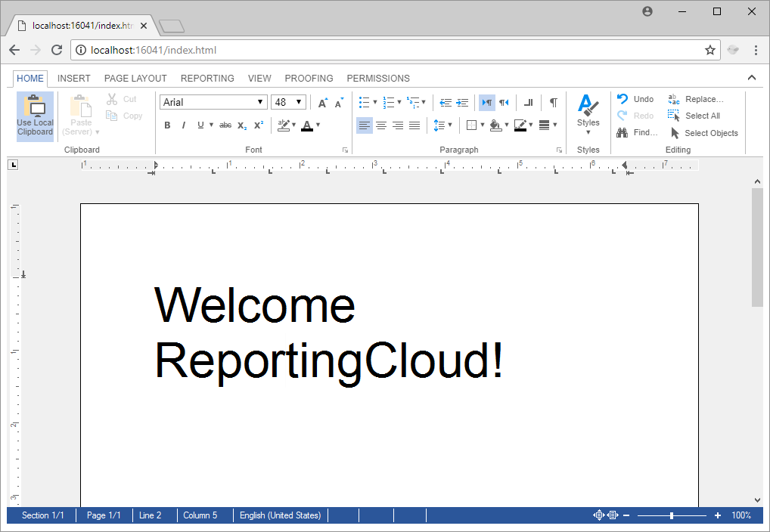Apply Subscript formatting
The image size is (770, 532).
pyautogui.click(x=242, y=125)
